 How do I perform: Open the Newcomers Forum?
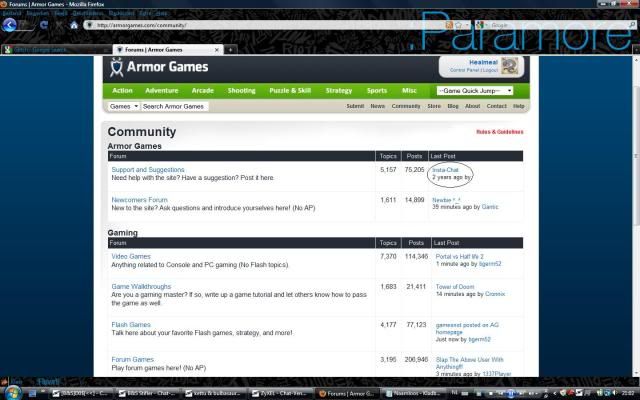point(140,200)
